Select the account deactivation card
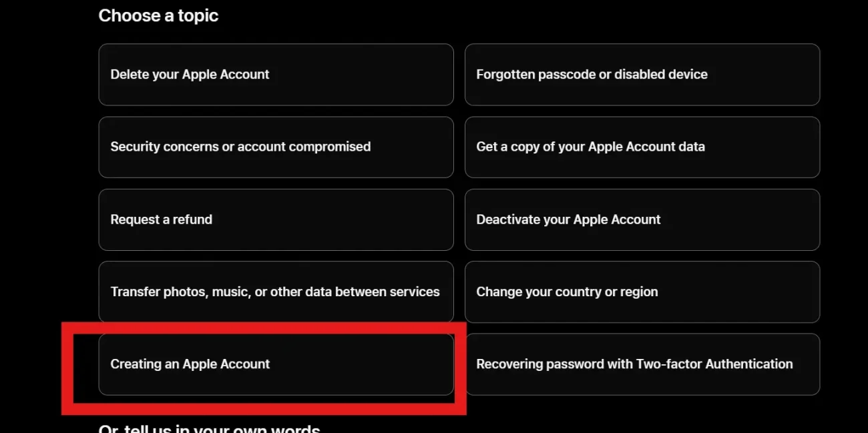This screenshot has height=433, width=868. point(642,220)
